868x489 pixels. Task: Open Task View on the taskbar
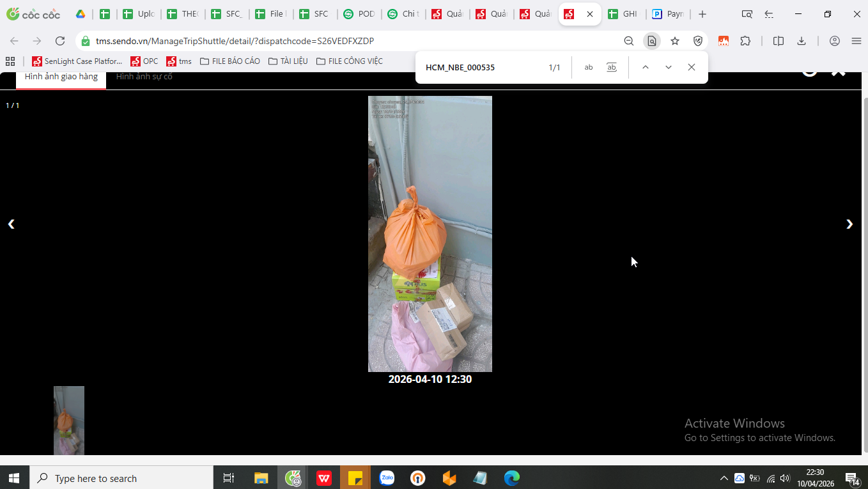[x=229, y=478]
